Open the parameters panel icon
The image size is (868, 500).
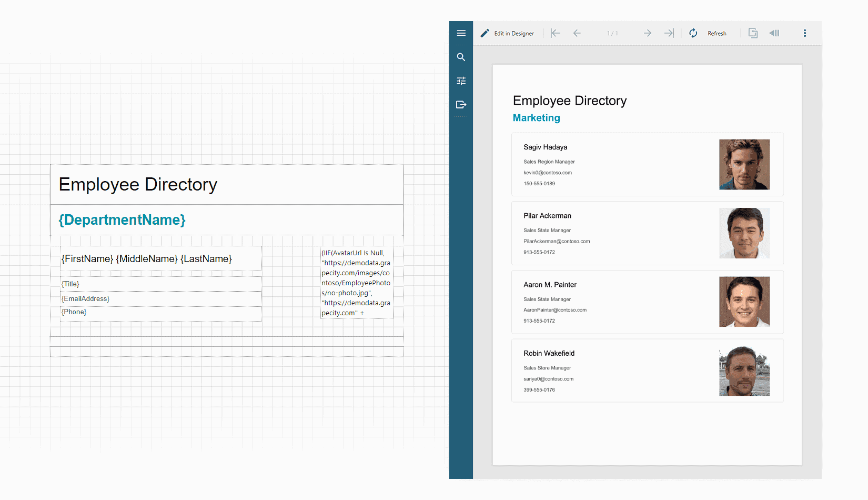(x=461, y=81)
